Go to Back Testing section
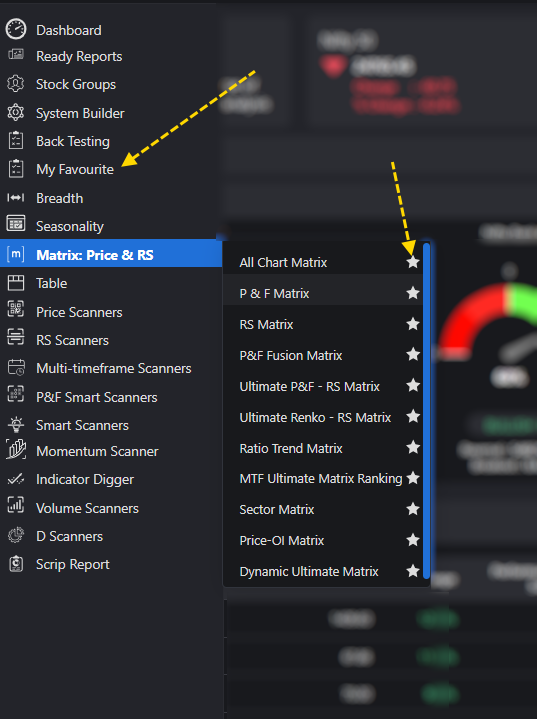537x719 pixels. 73,141
